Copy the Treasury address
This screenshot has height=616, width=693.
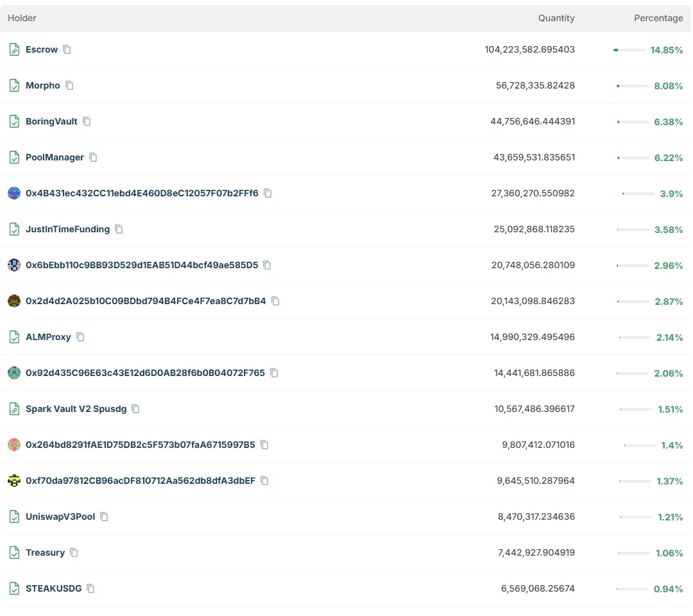coord(74,553)
